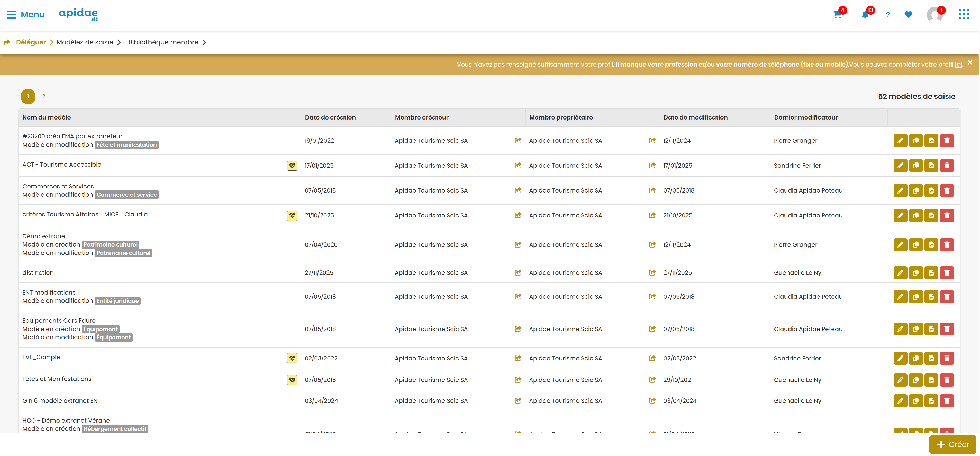
Task: Open owner member link in EVE_Complet row
Action: click(x=652, y=358)
